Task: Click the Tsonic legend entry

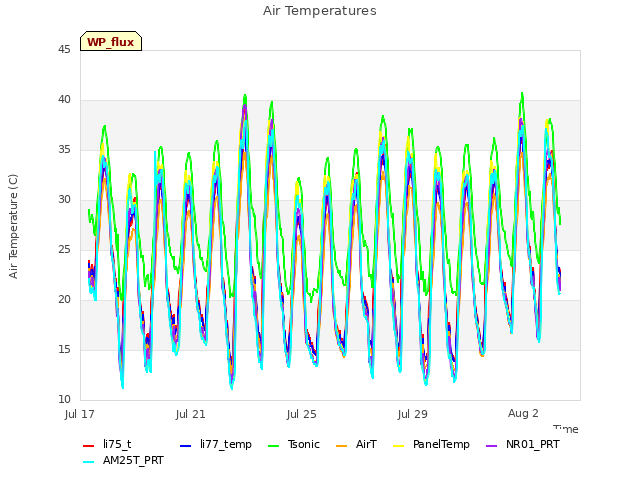Action: pyautogui.click(x=294, y=444)
